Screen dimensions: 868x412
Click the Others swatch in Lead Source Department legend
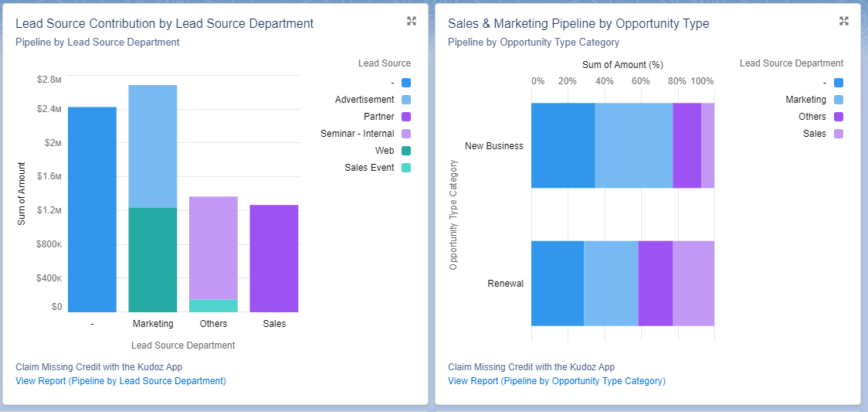839,117
